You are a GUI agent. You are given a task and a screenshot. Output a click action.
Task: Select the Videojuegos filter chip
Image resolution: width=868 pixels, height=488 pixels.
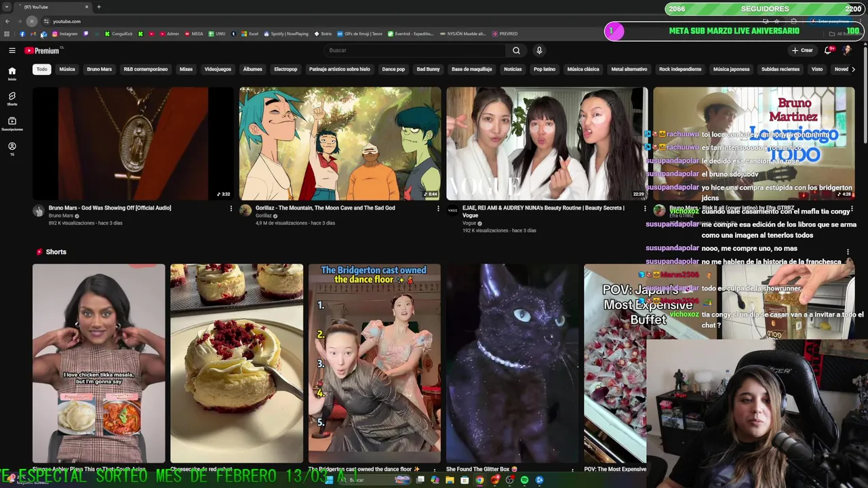(x=218, y=69)
